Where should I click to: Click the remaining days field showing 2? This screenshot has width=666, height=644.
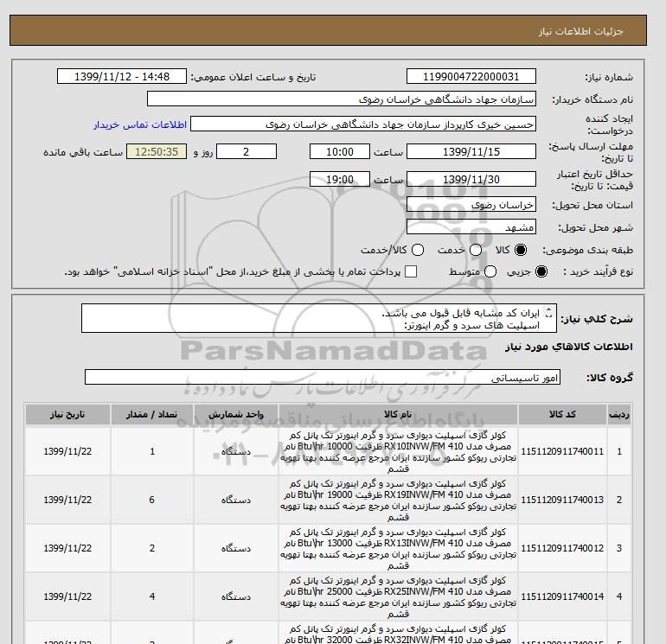click(247, 151)
